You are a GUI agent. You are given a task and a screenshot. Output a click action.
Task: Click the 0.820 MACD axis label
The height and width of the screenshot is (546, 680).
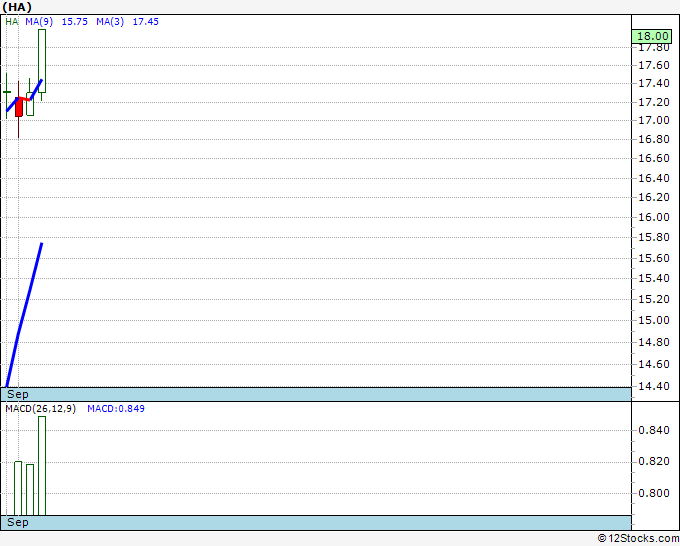tap(654, 461)
